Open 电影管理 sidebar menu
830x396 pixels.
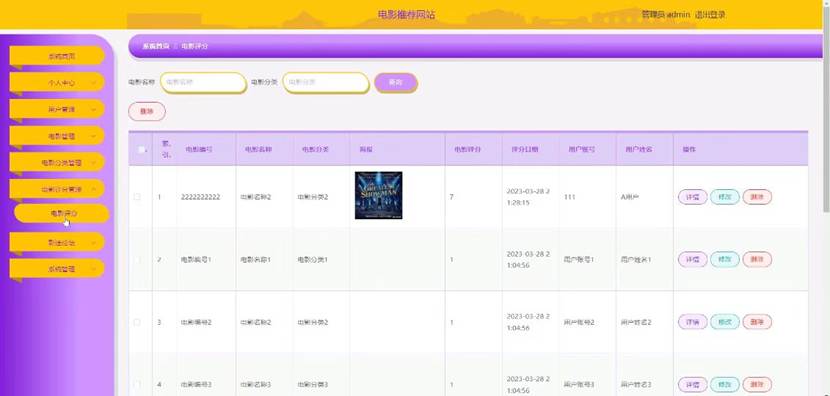pyautogui.click(x=57, y=136)
